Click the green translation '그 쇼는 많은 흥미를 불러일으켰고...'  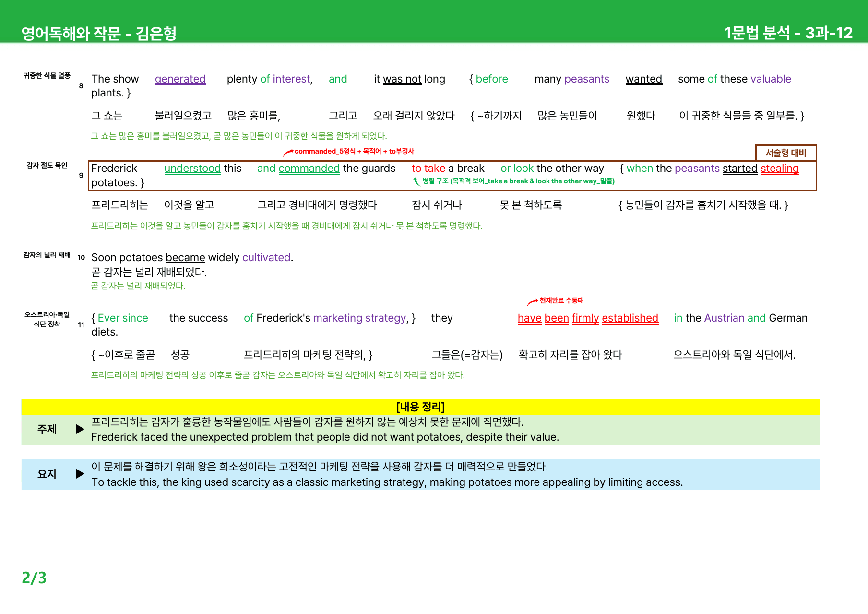coord(239,136)
